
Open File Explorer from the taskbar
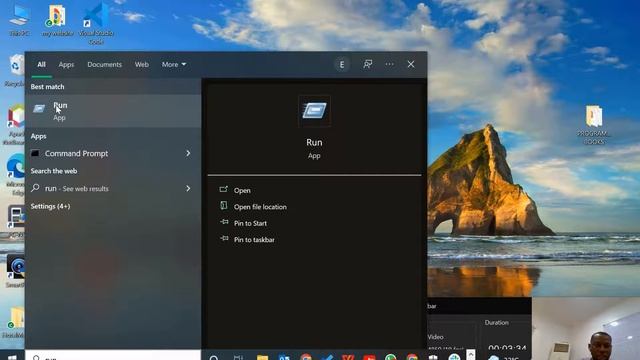262,357
